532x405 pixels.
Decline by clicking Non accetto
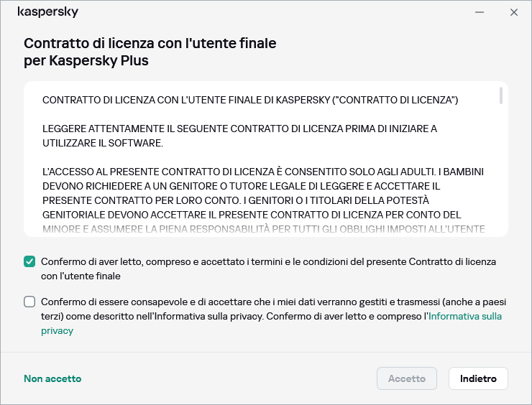point(52,378)
